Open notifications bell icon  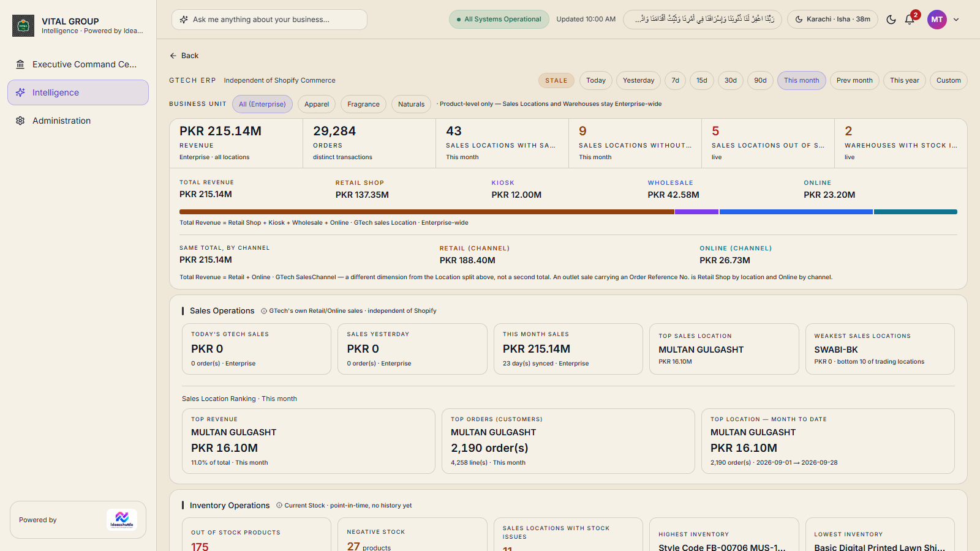click(910, 20)
